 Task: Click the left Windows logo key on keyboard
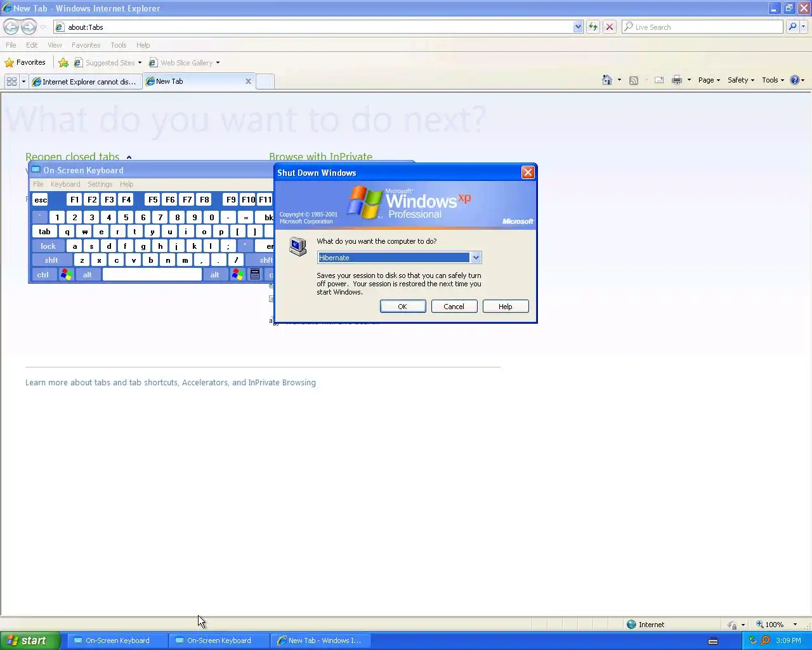66,274
